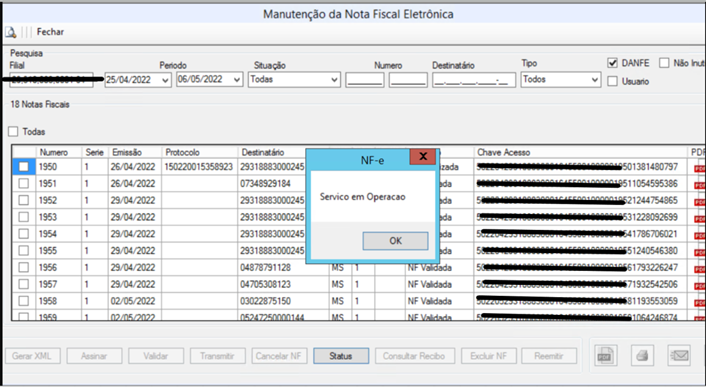The width and height of the screenshot is (706, 387).
Task: Open PDF icon for row 1957
Action: [x=700, y=286]
